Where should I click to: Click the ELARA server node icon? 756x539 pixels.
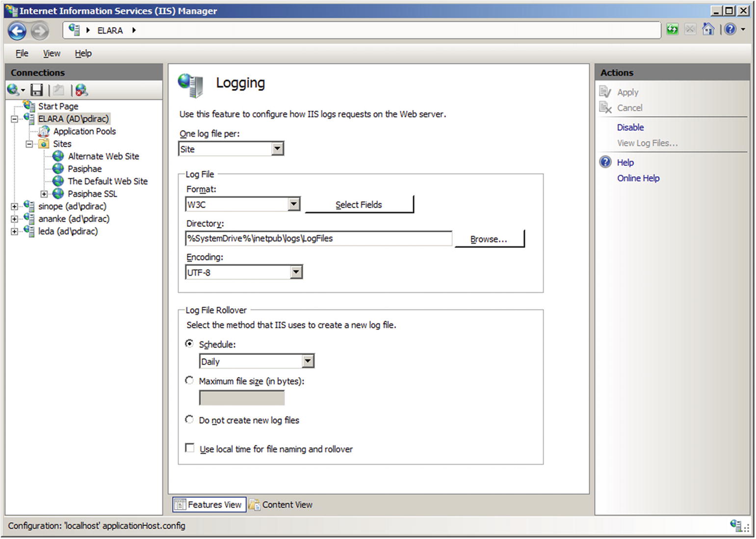pyautogui.click(x=29, y=118)
